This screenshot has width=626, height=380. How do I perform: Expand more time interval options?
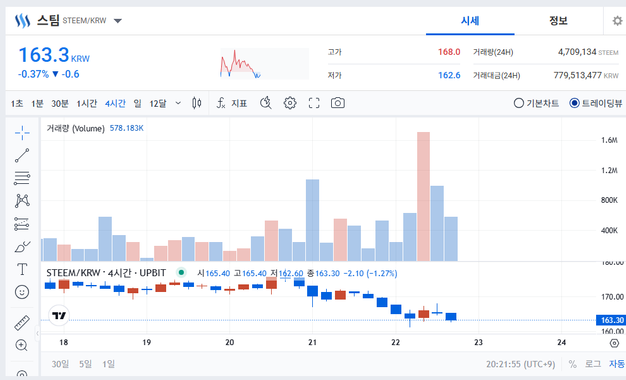pyautogui.click(x=178, y=103)
